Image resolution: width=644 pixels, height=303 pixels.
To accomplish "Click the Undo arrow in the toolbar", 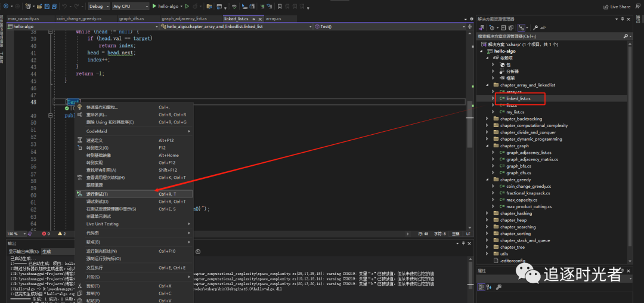I will point(64,6).
